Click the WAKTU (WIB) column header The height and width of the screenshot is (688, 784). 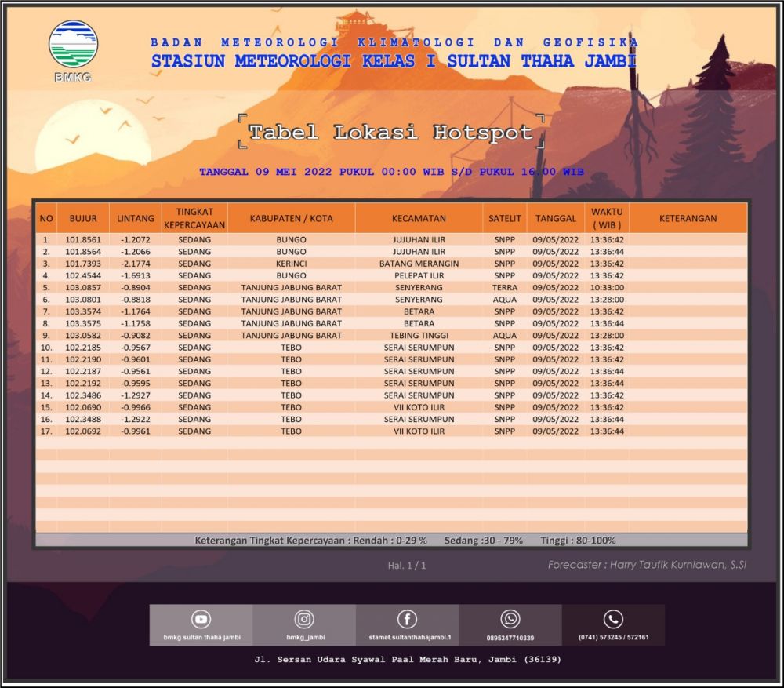tap(607, 218)
